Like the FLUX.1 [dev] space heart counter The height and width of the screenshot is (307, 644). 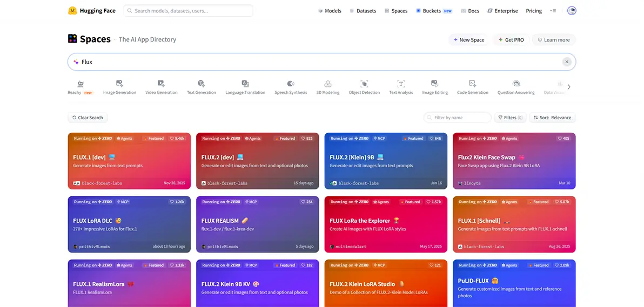(x=178, y=138)
